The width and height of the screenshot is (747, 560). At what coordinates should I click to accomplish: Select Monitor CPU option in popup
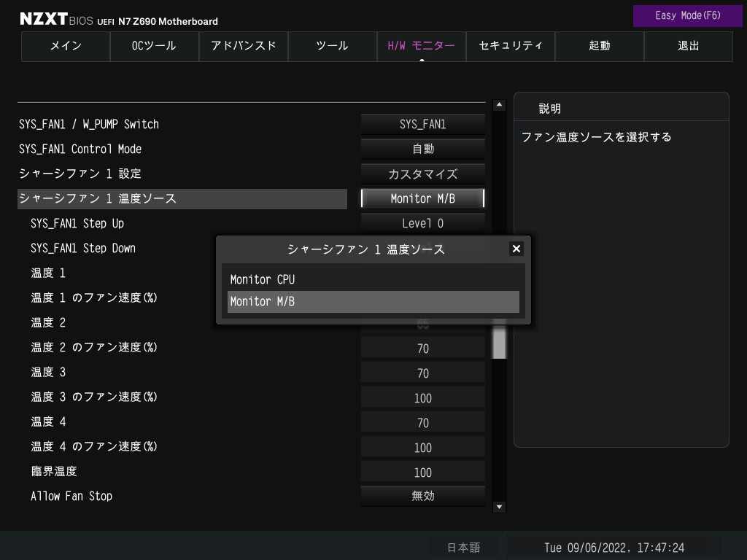click(x=373, y=279)
